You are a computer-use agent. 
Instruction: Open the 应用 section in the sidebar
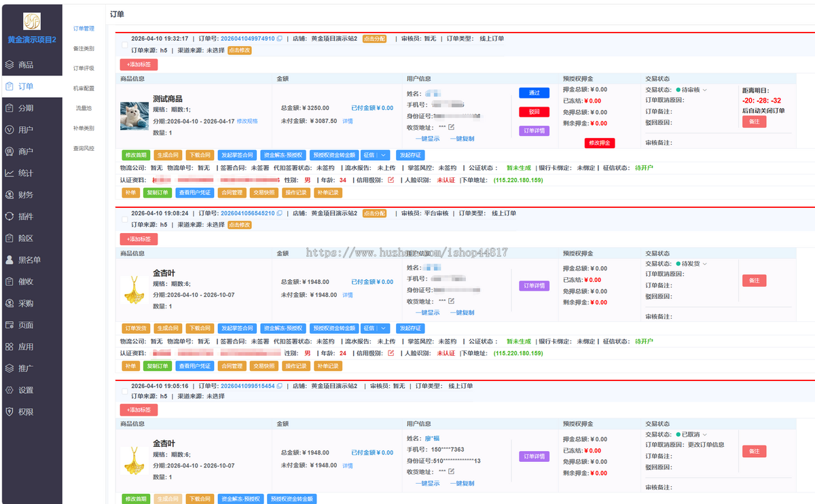tap(31, 346)
